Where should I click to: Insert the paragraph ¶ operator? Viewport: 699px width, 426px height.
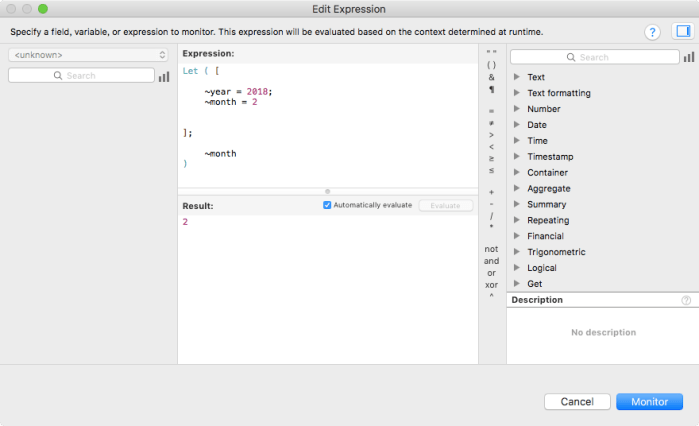491,89
